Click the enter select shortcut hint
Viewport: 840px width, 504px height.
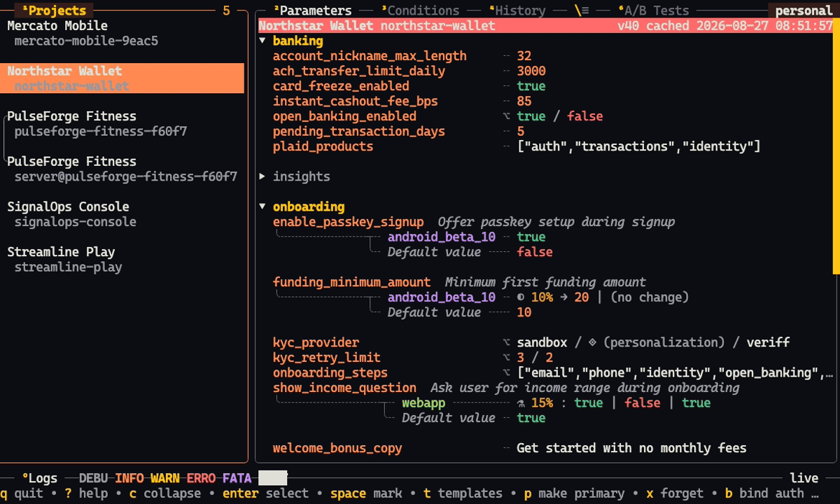pyautogui.click(x=265, y=493)
